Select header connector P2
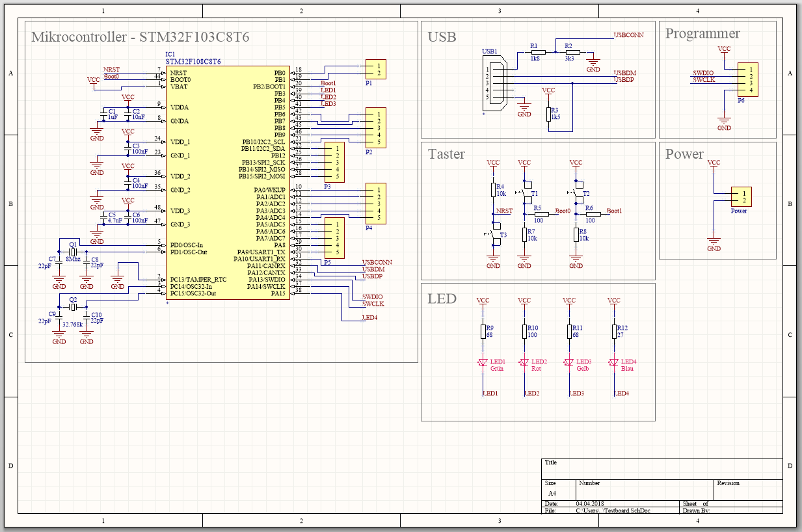802x532 pixels. 376,128
